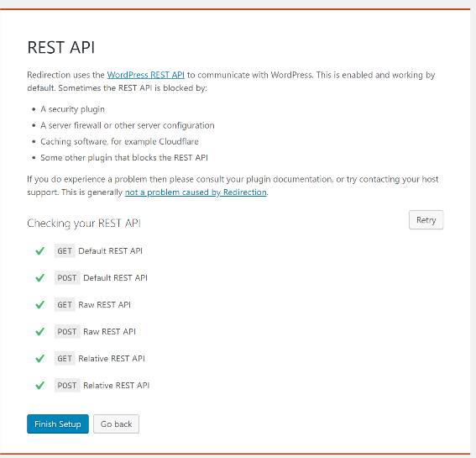Click the 'Checking your REST API' heading
This screenshot has height=458, width=476.
coord(84,223)
